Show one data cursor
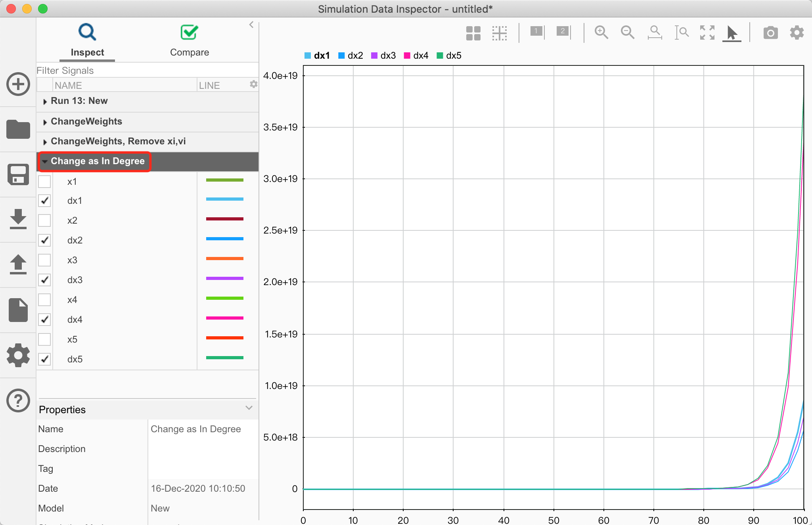Screen dimensions: 812x525 [x=537, y=32]
